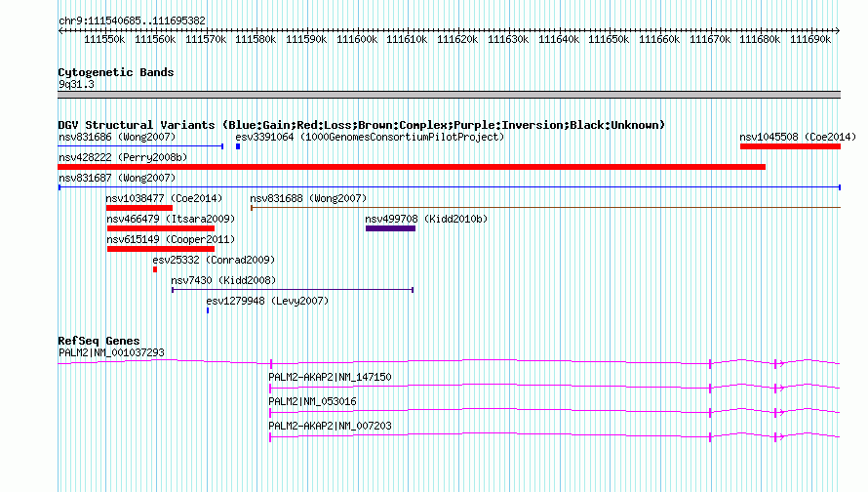868x492 pixels.
Task: Click the blue nsv831686 gain bar
Action: [140, 146]
